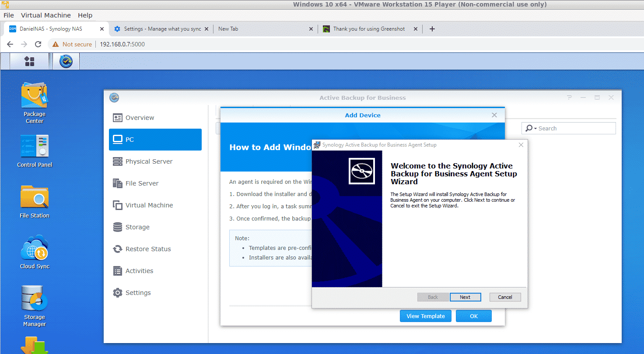The width and height of the screenshot is (644, 354).
Task: Select Overview in sidebar
Action: click(140, 118)
